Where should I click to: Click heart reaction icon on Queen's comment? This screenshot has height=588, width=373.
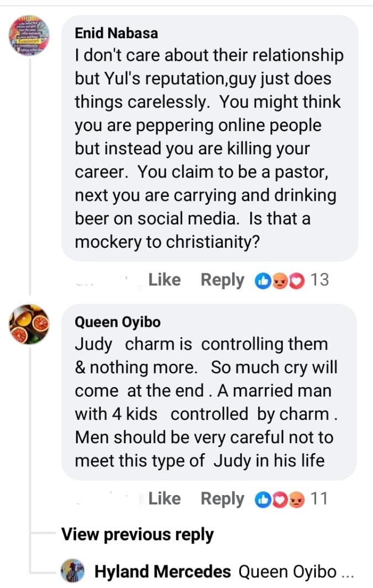(x=280, y=500)
